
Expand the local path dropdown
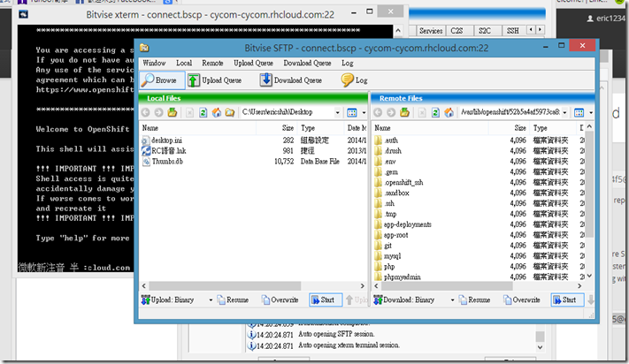[337, 112]
